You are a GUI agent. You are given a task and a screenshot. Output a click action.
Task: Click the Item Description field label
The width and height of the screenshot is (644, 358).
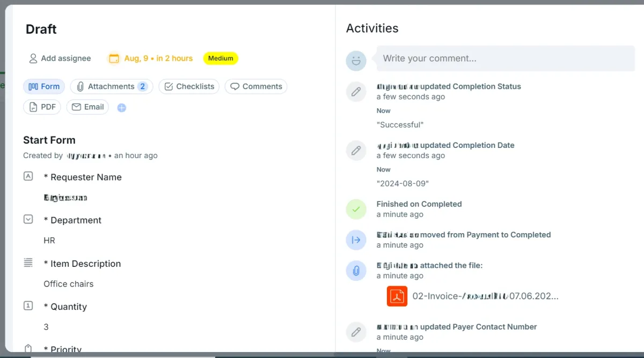(82, 264)
